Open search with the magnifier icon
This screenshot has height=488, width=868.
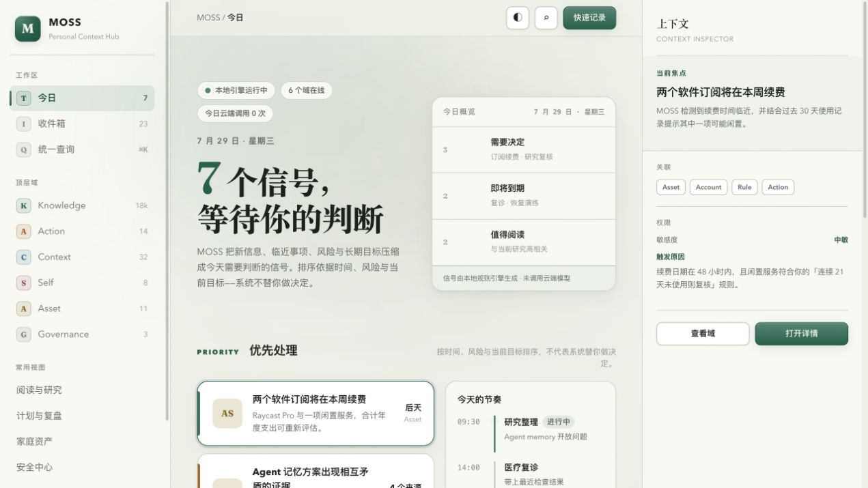click(546, 18)
